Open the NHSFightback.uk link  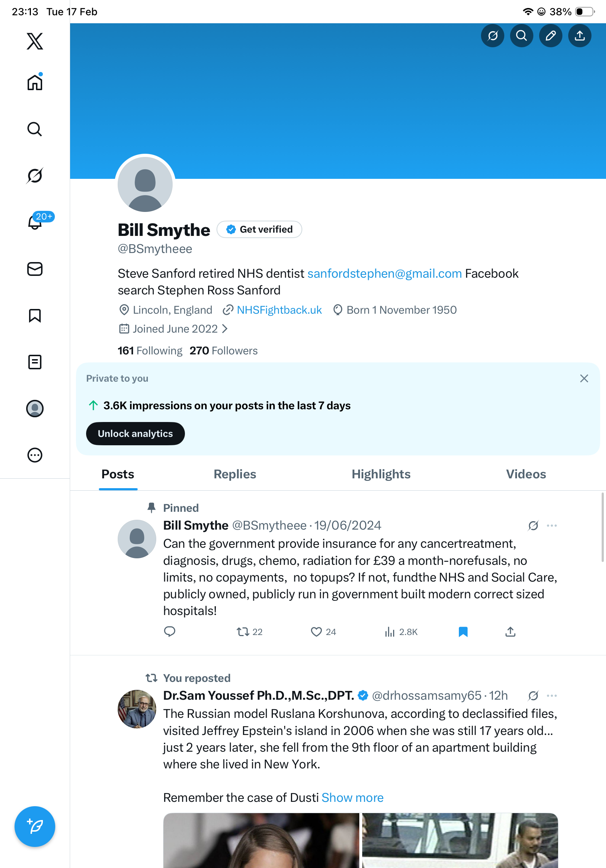(279, 310)
